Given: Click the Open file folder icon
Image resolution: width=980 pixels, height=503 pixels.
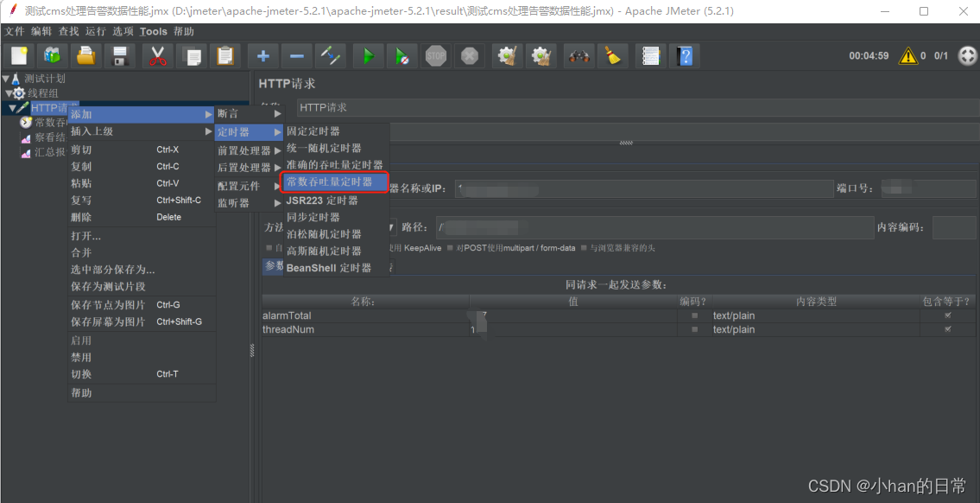Looking at the screenshot, I should pos(85,56).
